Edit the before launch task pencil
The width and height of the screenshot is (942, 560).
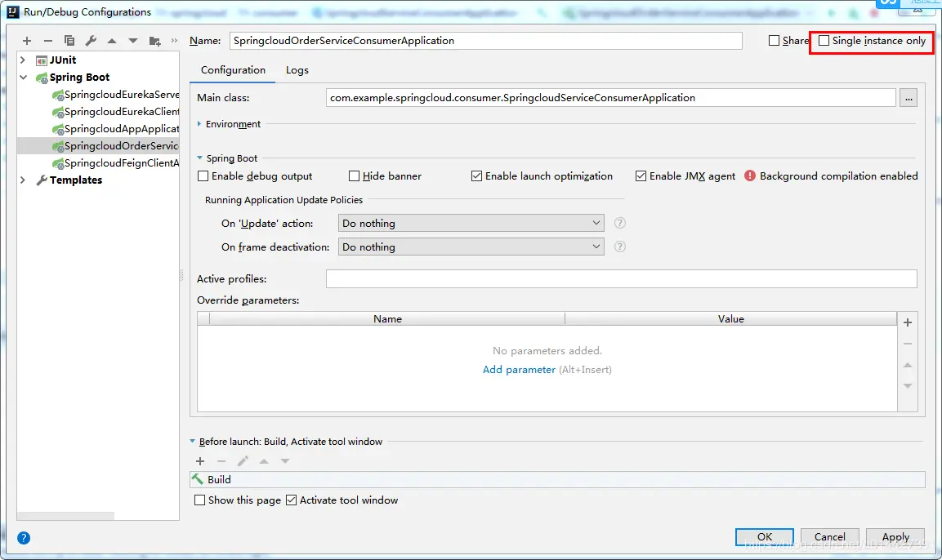243,461
